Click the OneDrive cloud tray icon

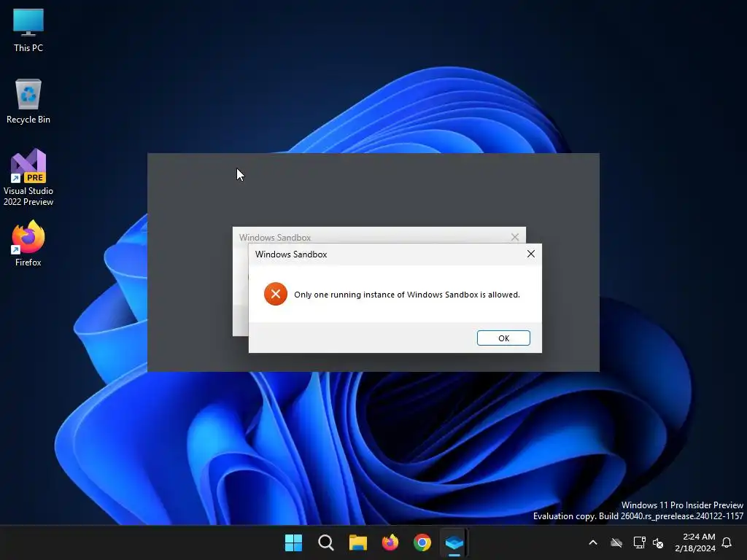pos(616,542)
